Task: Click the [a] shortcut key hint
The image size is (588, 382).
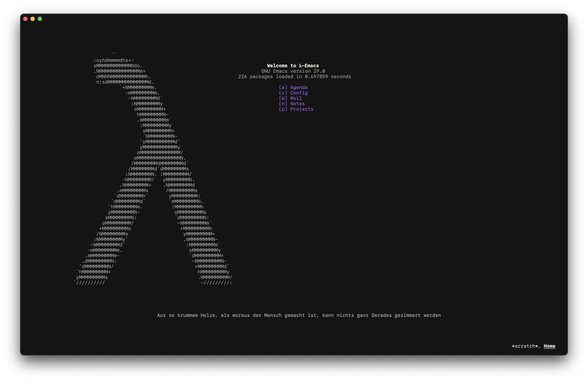Action: pos(283,87)
